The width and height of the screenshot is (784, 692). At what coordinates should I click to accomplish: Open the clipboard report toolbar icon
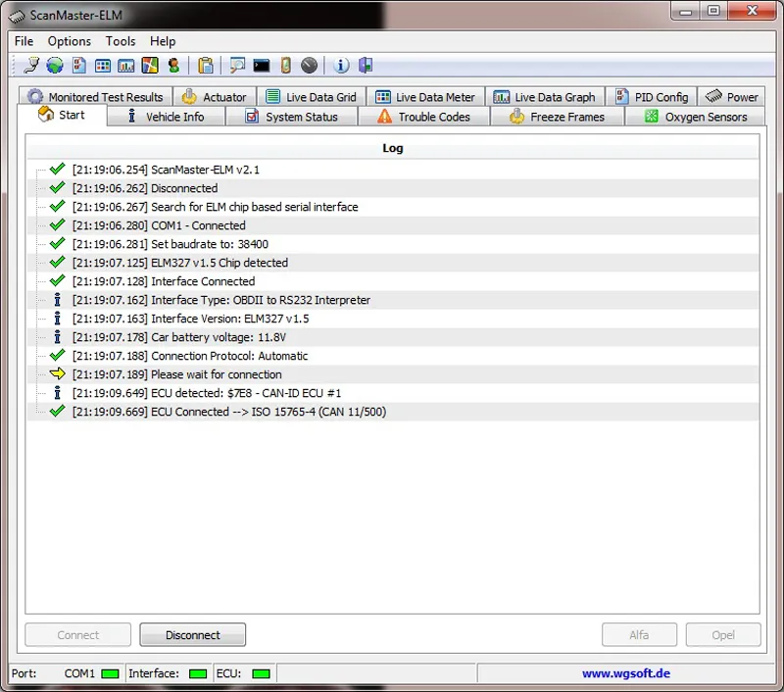point(206,66)
